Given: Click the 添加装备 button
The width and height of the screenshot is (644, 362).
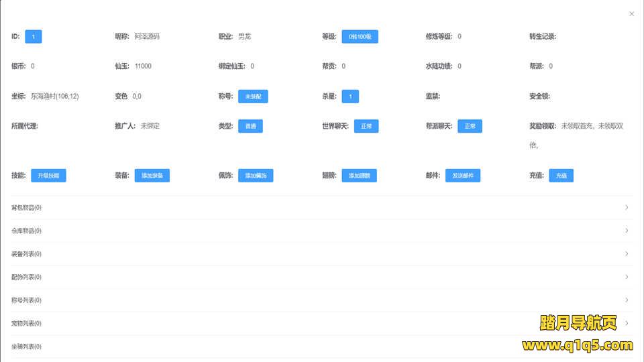Looking at the screenshot, I should click(152, 176).
